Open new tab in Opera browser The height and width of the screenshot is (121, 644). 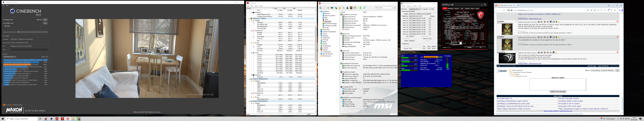519,5
